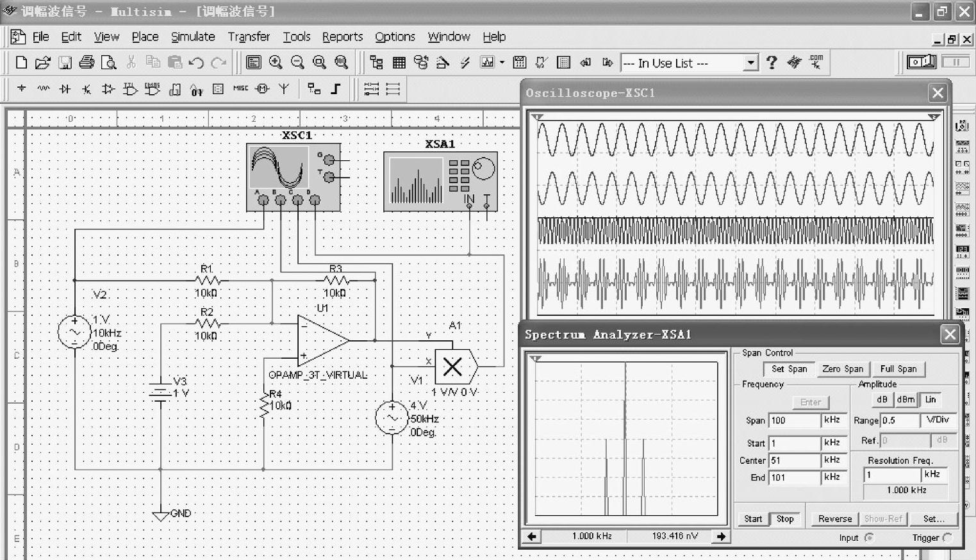Click the Spreadsheet view grid icon
976x560 pixels.
399,62
